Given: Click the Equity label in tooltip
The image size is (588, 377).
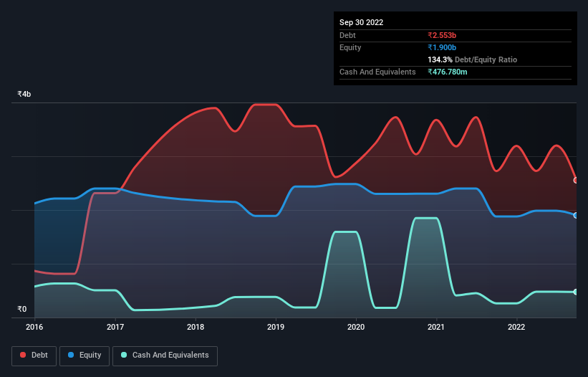Looking at the screenshot, I should (x=350, y=47).
